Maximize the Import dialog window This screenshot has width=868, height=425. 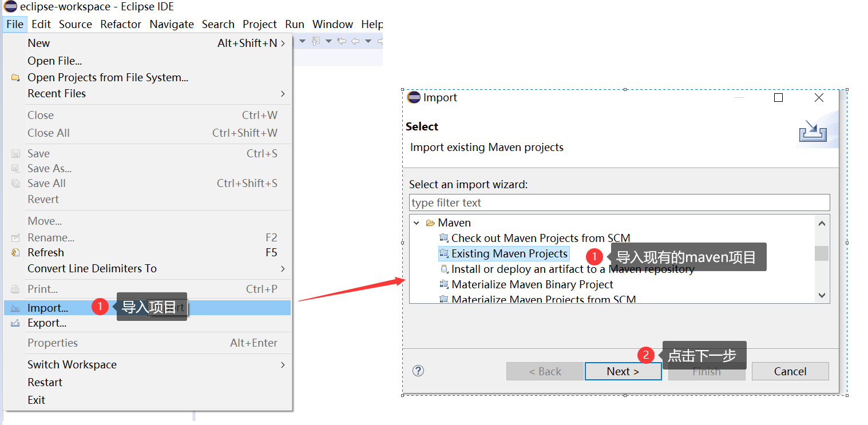[778, 98]
